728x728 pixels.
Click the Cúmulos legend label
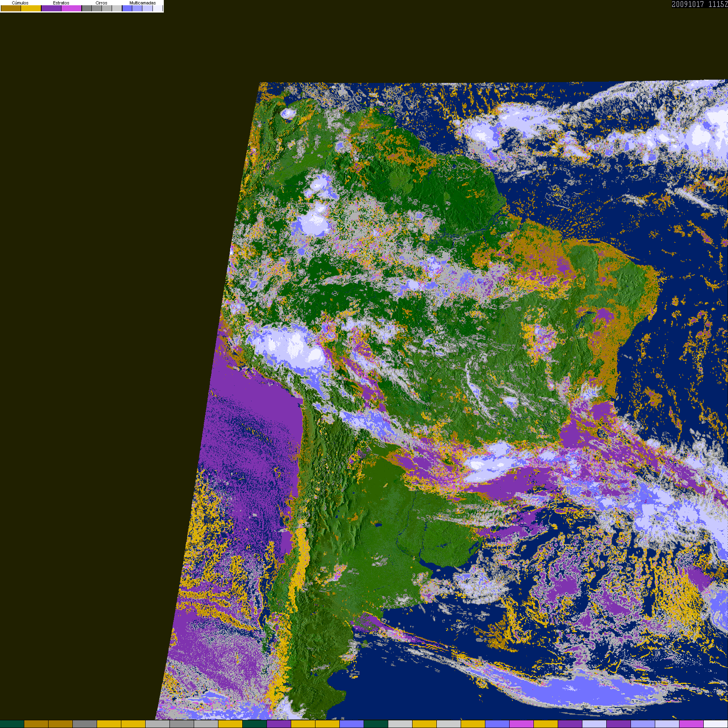coord(20,3)
